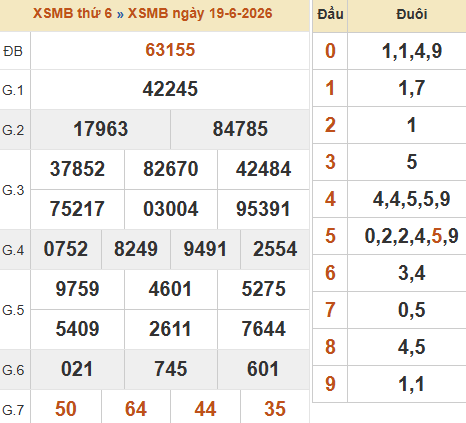
Task: Click the ĐB row label
Action: tap(13, 51)
